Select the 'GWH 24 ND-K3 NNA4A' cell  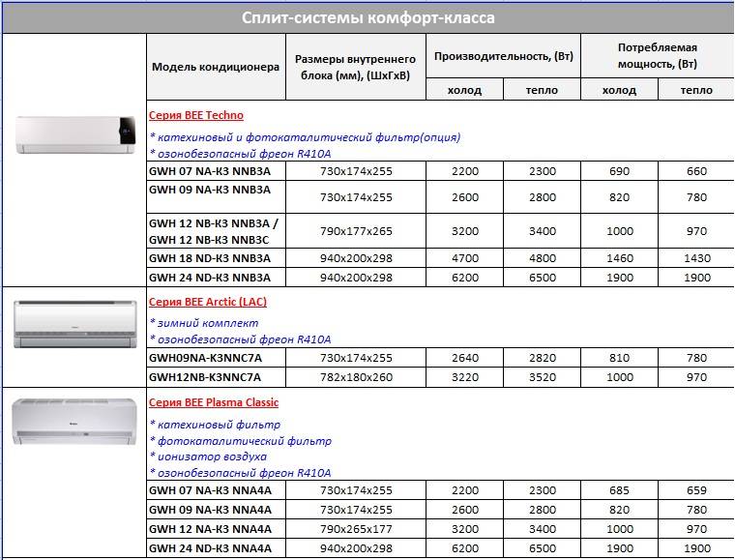coord(216,548)
